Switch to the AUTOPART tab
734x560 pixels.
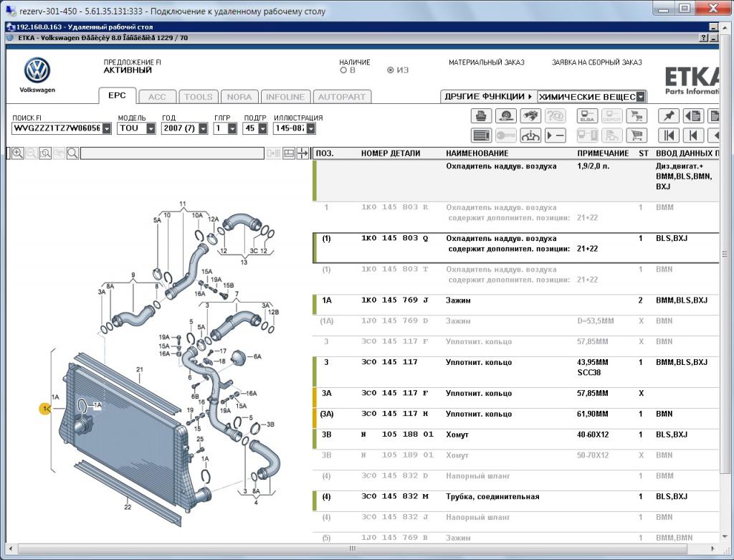[x=342, y=97]
